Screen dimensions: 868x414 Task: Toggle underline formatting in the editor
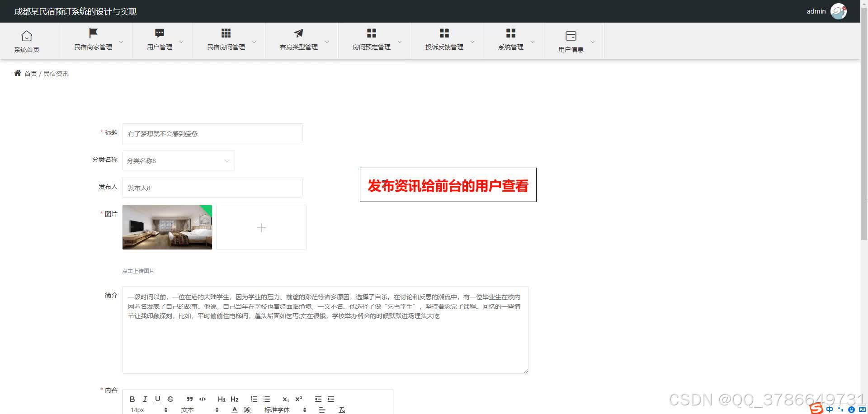pyautogui.click(x=157, y=399)
